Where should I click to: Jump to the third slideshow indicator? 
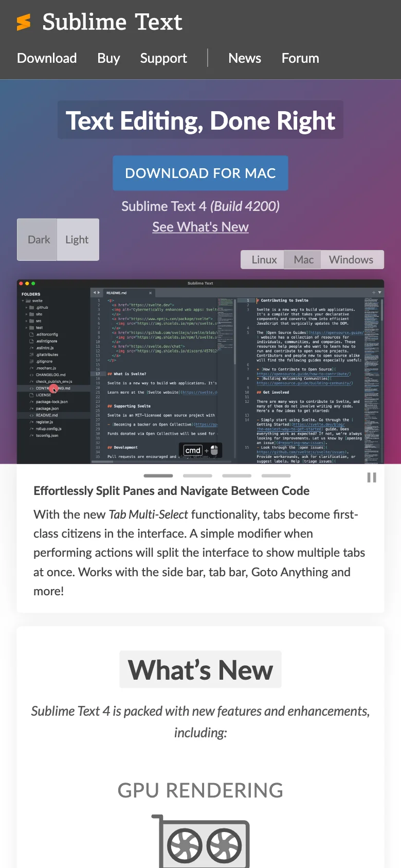point(236,476)
